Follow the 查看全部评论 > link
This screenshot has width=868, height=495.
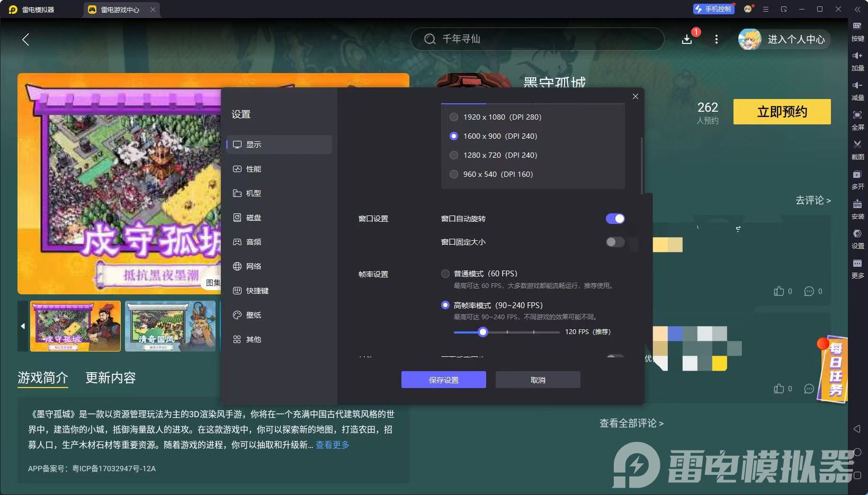pos(631,423)
